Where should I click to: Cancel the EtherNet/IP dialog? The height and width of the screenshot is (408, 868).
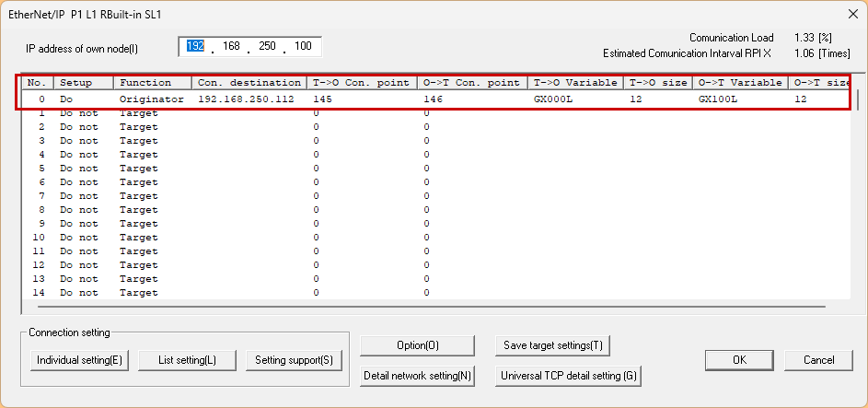[x=818, y=360]
